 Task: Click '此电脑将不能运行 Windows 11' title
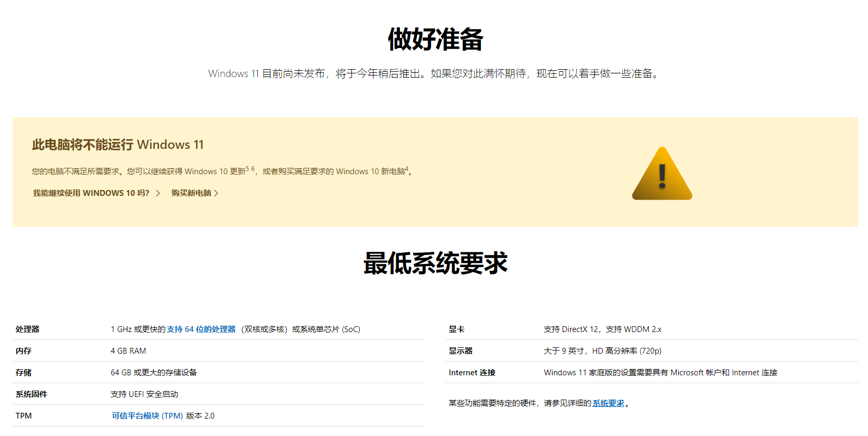tap(118, 145)
